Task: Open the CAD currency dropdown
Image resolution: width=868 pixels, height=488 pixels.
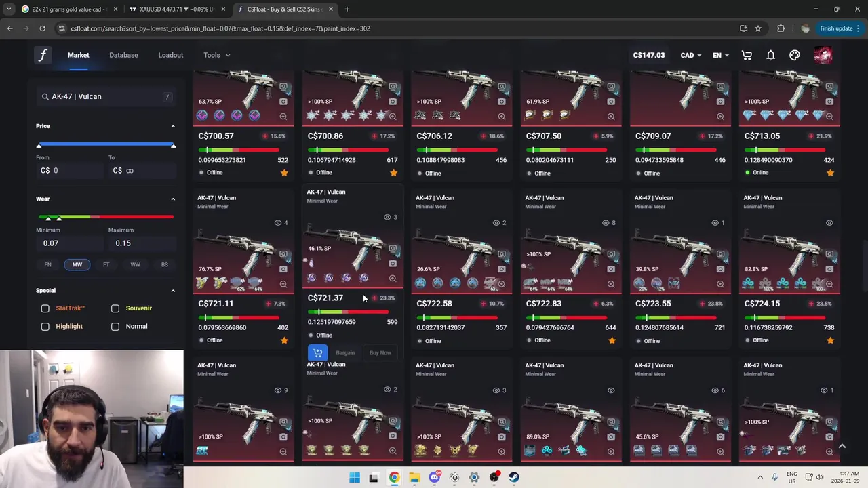Action: point(690,55)
